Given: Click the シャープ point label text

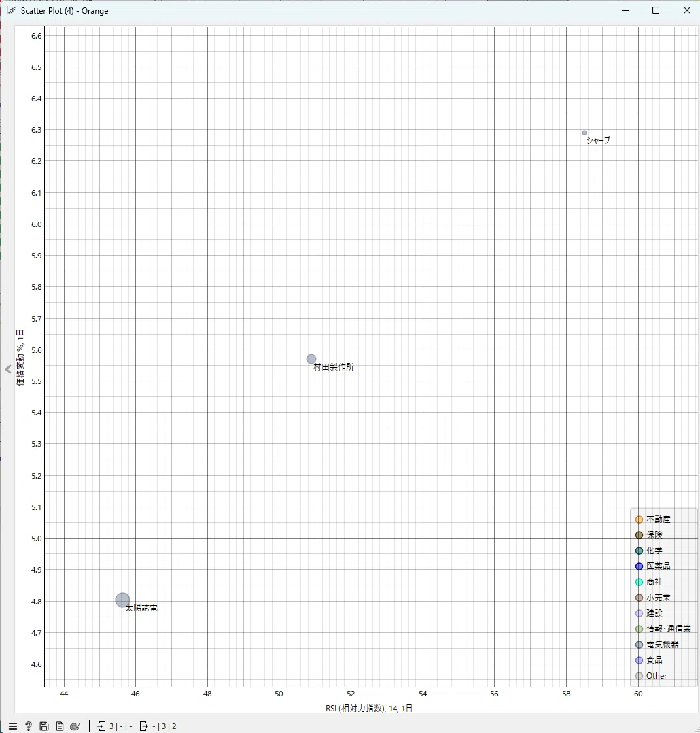Looking at the screenshot, I should tap(599, 140).
